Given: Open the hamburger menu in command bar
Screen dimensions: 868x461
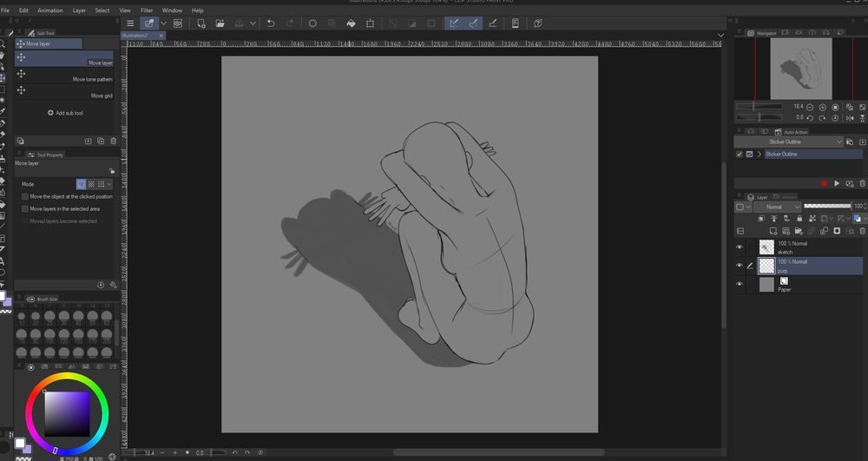Looking at the screenshot, I should 130,23.
